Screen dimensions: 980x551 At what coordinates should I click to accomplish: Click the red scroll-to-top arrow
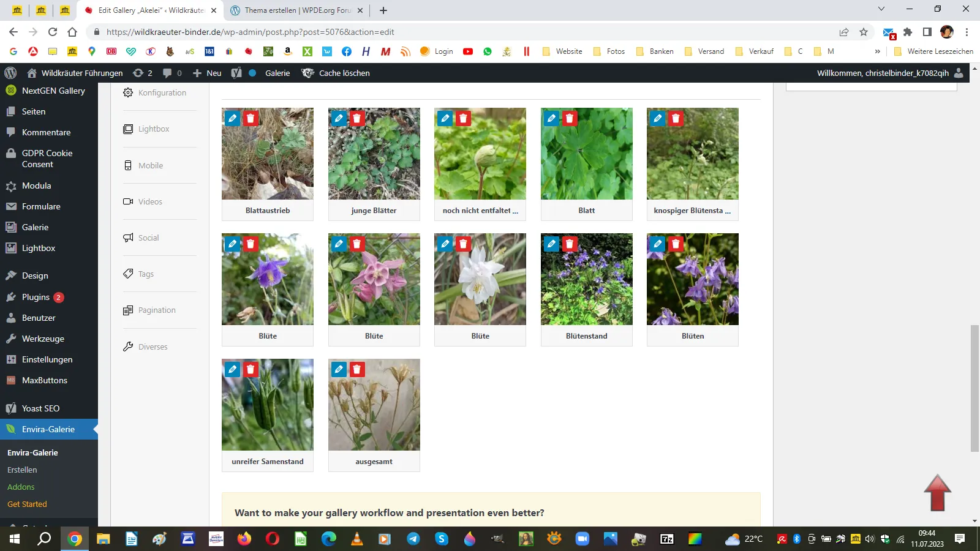(x=937, y=492)
